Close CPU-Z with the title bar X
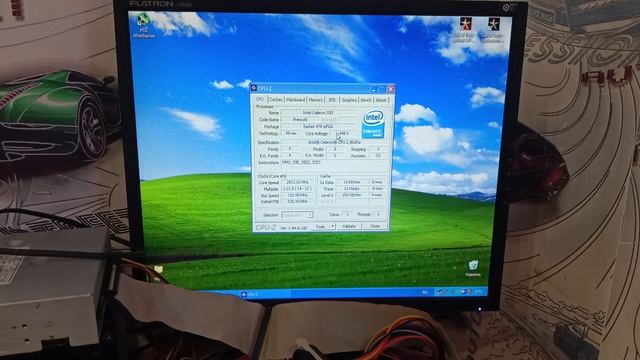 (x=391, y=89)
